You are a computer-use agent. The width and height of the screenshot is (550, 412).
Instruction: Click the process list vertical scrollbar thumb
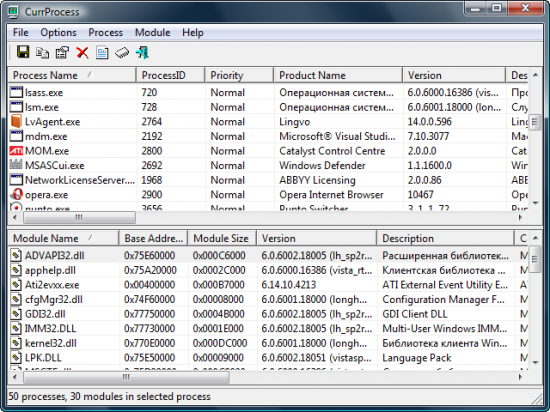[x=535, y=122]
